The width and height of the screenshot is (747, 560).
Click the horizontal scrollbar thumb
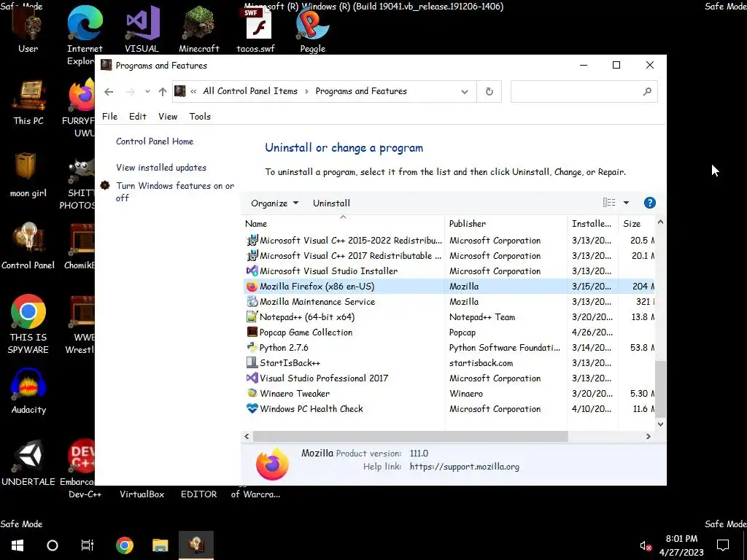click(x=410, y=436)
